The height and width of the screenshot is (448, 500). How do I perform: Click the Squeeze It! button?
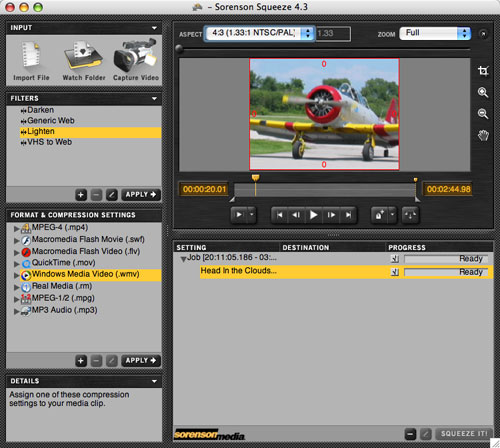point(464,434)
